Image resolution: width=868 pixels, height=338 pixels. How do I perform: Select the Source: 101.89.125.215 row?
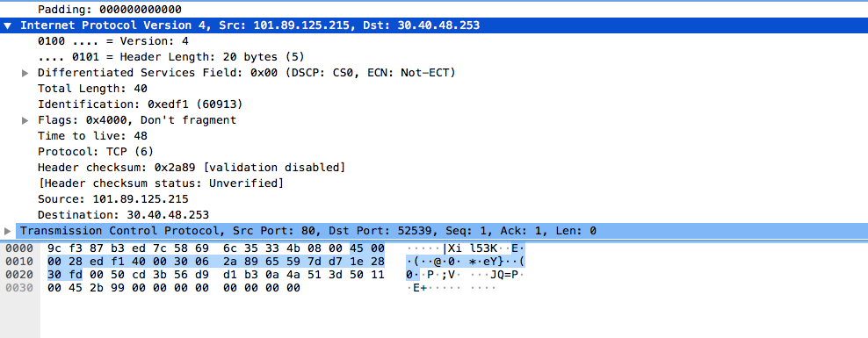pyautogui.click(x=434, y=198)
